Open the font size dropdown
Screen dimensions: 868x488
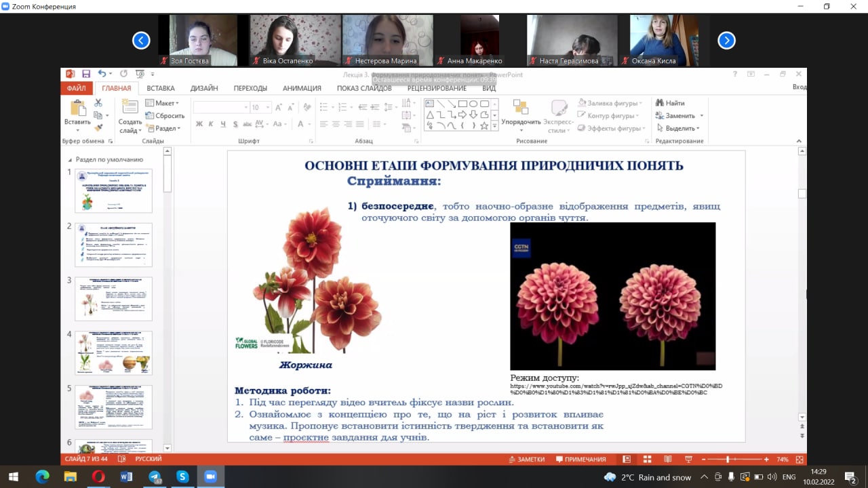click(269, 107)
